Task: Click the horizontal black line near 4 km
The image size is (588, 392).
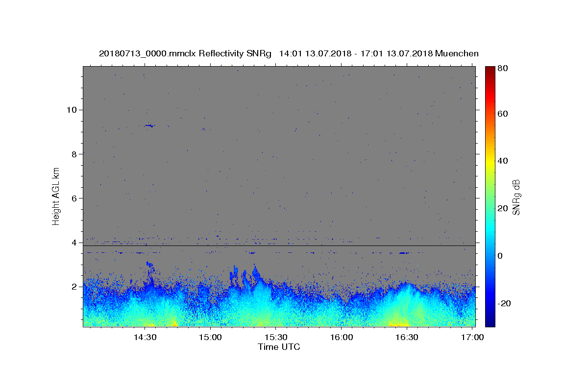Action: click(x=279, y=245)
